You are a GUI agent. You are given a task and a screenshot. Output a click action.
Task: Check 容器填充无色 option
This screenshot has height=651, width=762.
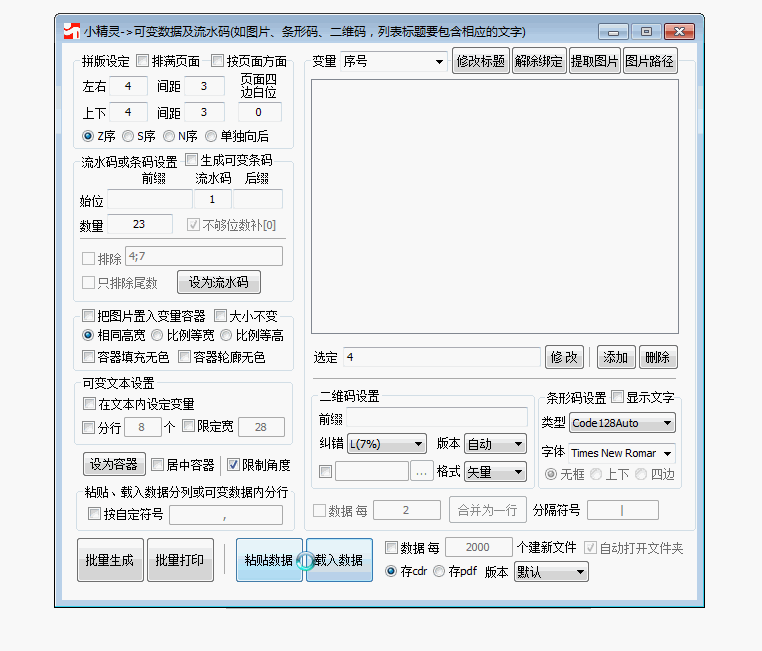tap(88, 357)
